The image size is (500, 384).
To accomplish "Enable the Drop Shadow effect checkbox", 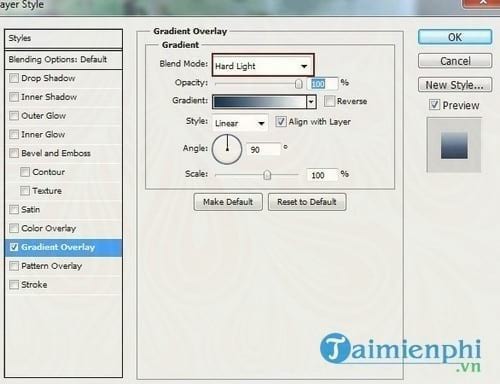I will point(14,78).
